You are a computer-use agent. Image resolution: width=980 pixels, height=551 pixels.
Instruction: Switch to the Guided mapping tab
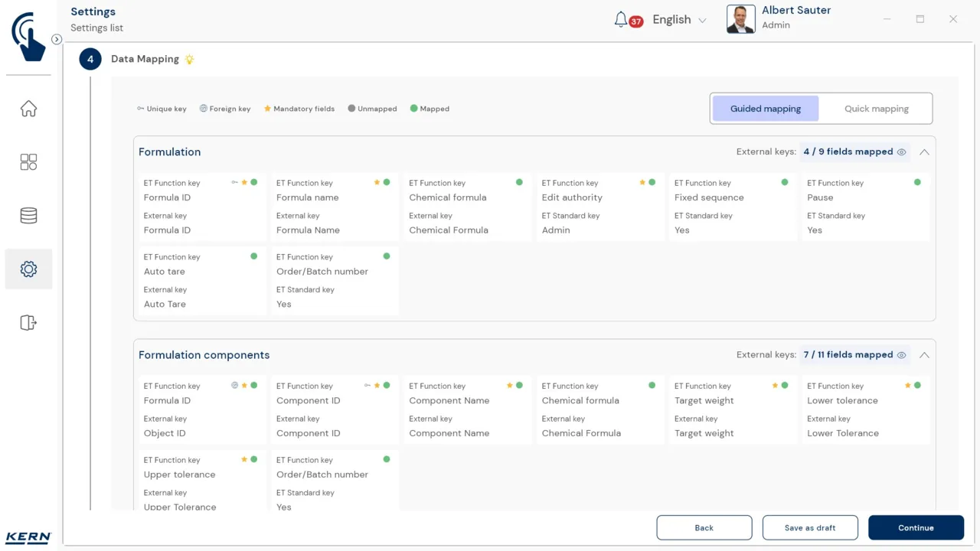tap(766, 109)
